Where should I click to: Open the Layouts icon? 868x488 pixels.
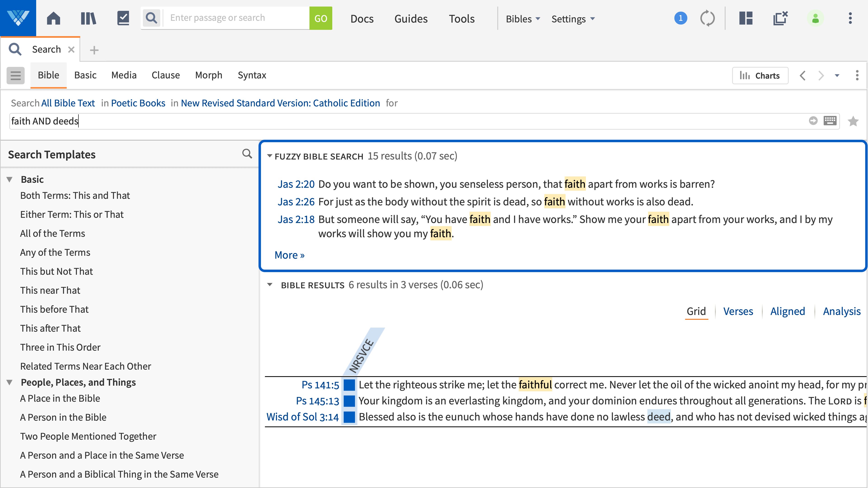pos(746,18)
